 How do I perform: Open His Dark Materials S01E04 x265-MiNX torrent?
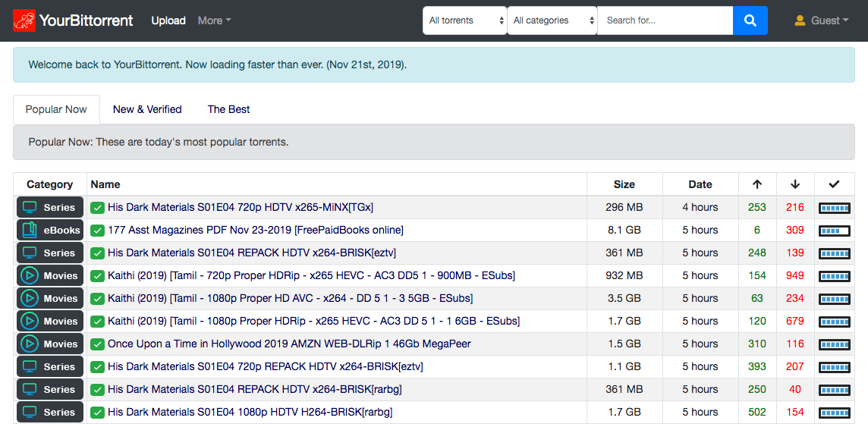point(240,207)
